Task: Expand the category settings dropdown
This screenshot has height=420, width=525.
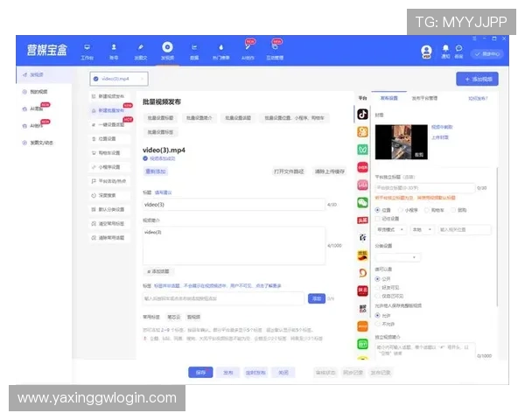Action: tap(397, 257)
